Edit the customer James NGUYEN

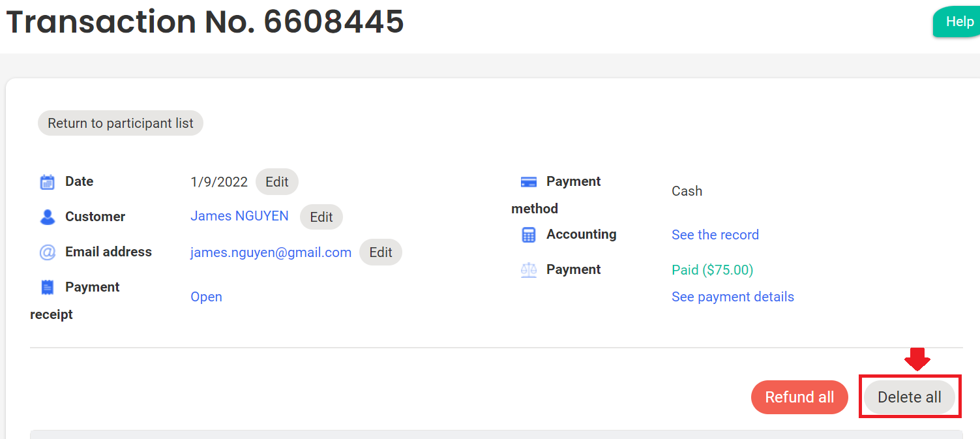click(x=321, y=217)
